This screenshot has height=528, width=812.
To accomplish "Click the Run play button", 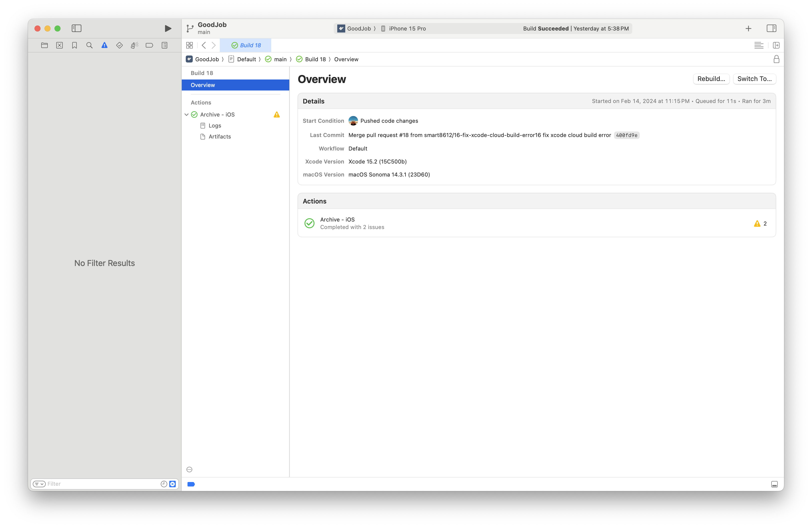I will pyautogui.click(x=168, y=29).
